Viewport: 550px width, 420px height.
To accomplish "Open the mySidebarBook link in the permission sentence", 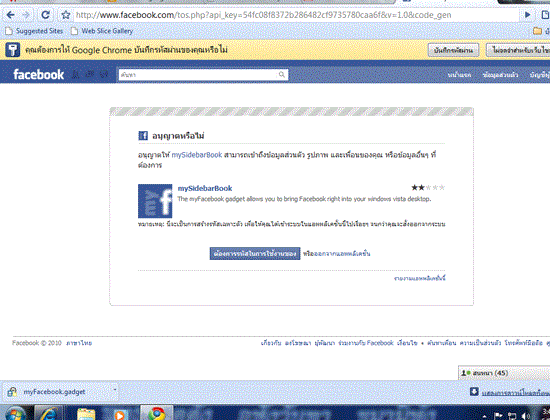I will tap(197, 155).
